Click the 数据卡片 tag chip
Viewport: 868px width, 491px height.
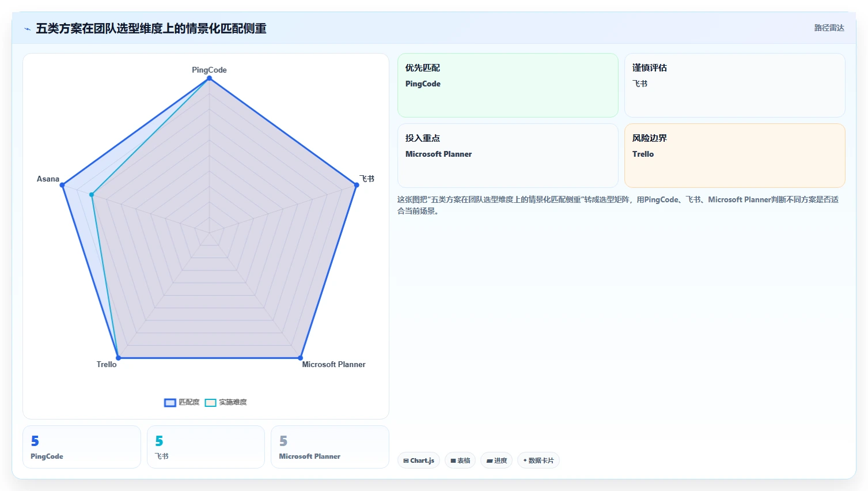539,460
